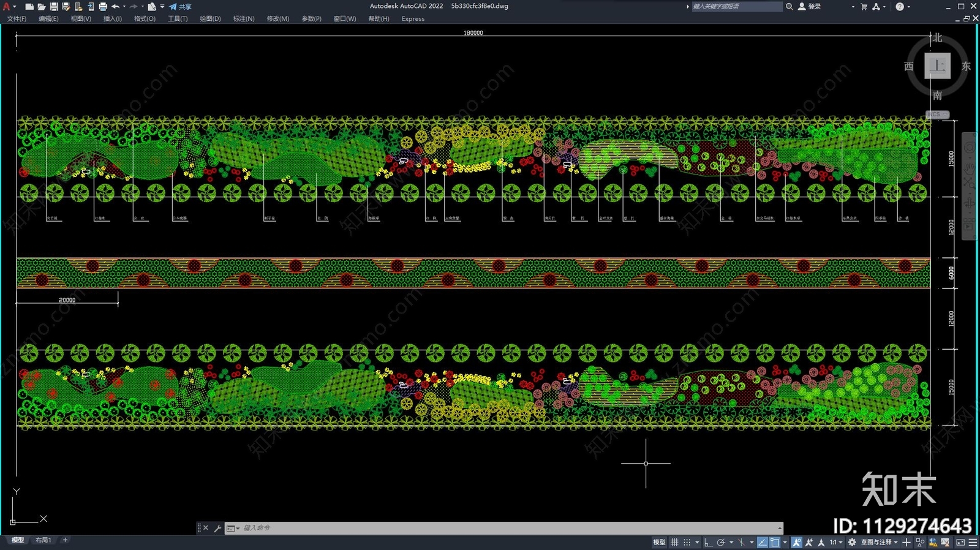Click the Autodesk App Store cart icon
The width and height of the screenshot is (980, 550).
tap(864, 7)
